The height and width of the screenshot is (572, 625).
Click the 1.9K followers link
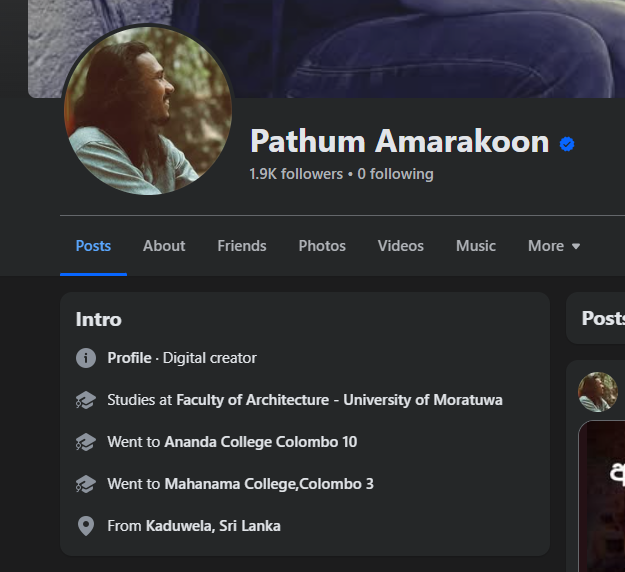pyautogui.click(x=296, y=174)
